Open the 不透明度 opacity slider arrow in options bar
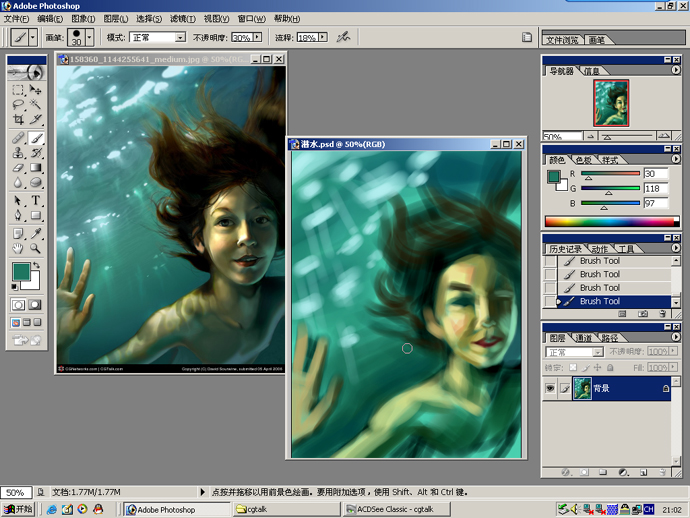Image resolution: width=690 pixels, height=518 pixels. 257,38
